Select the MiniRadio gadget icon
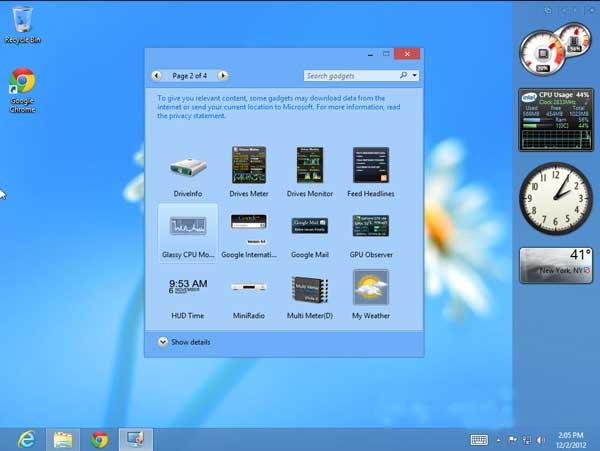The image size is (600, 451). [249, 287]
